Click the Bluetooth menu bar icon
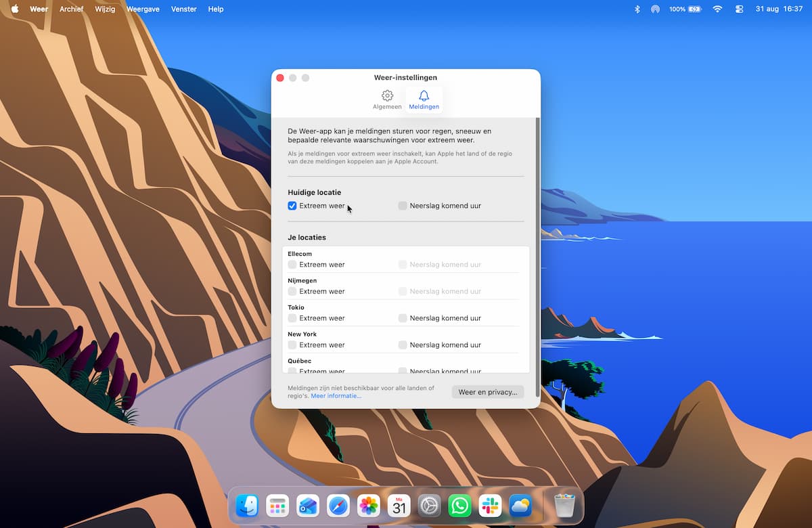The width and height of the screenshot is (812, 528). [637, 9]
